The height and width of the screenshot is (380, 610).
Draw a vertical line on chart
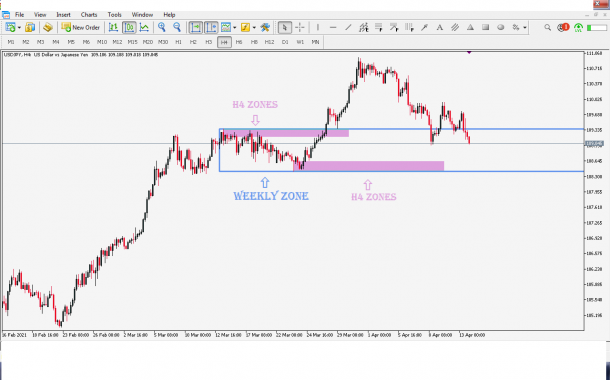pos(318,28)
